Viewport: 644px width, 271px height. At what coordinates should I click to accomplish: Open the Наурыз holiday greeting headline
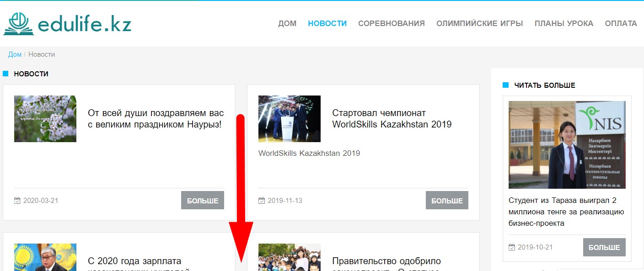[156, 118]
